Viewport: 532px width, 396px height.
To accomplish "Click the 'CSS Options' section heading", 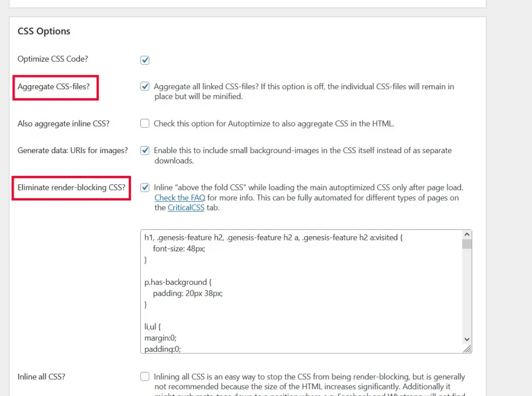I will (x=44, y=31).
